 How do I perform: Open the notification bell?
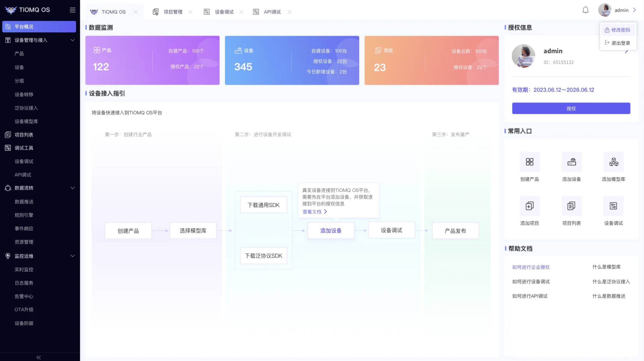coord(586,10)
